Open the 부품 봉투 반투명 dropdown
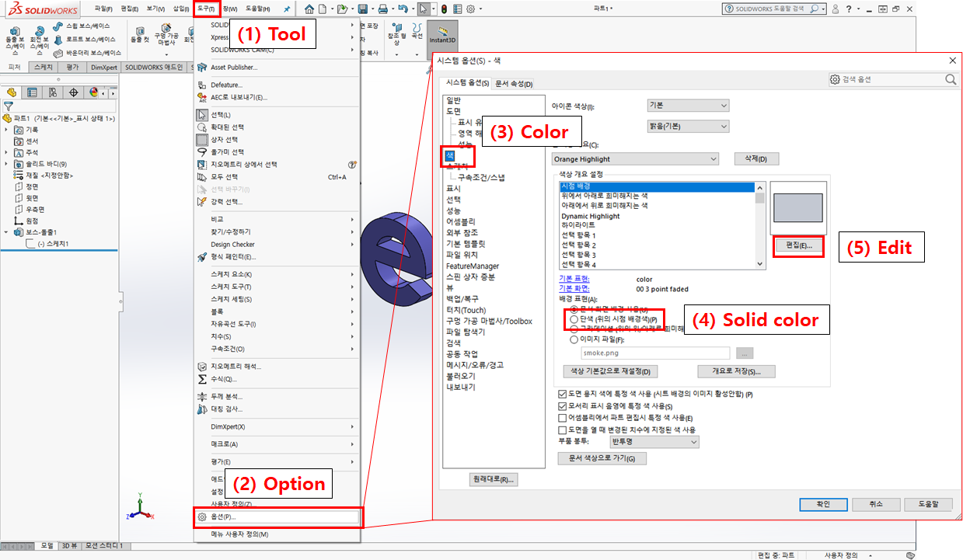 654,442
